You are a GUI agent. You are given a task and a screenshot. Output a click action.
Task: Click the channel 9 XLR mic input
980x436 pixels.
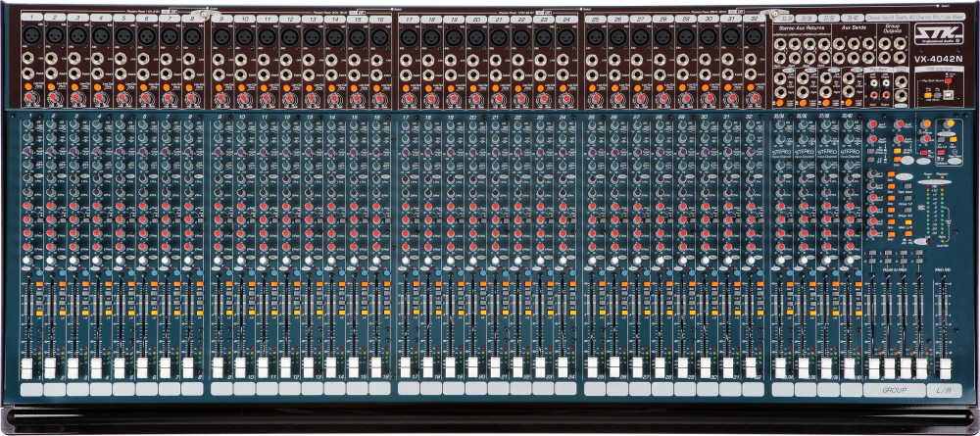tap(221, 36)
